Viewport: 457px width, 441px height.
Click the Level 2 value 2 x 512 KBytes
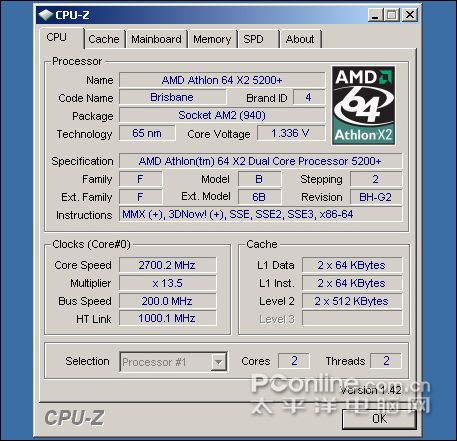tap(352, 301)
